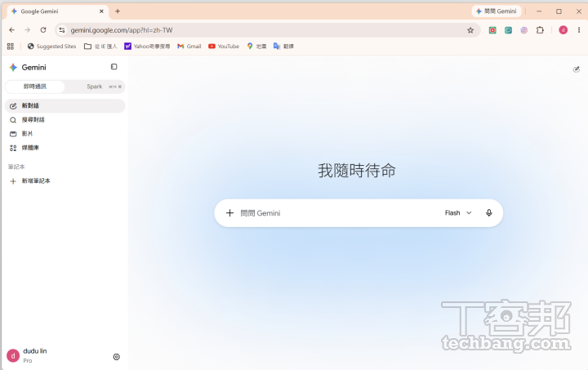Viewport: 588px width, 370px height.
Task: Open the Google Translate 翻譯 bookmark
Action: click(x=283, y=46)
